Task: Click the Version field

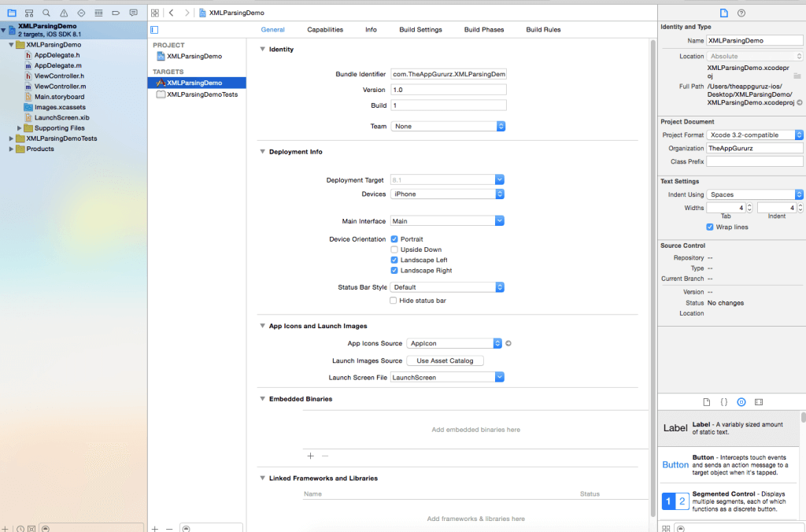Action: tap(448, 90)
